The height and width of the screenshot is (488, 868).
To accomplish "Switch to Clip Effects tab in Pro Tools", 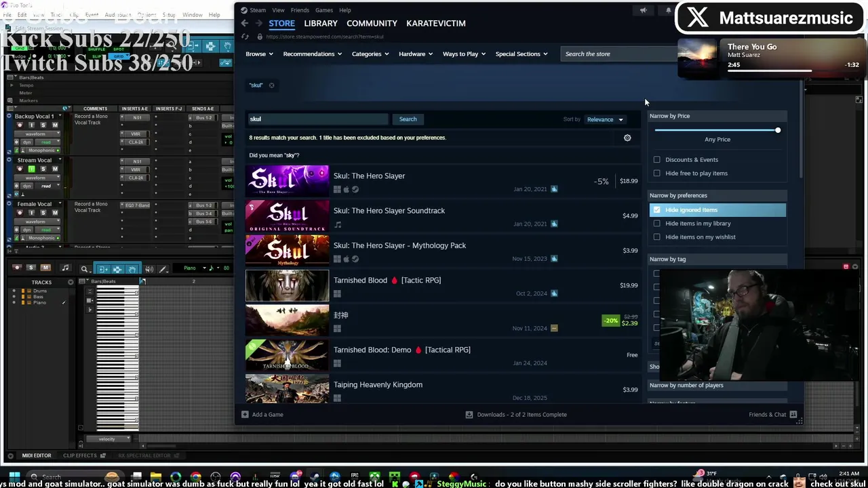I will (80, 455).
